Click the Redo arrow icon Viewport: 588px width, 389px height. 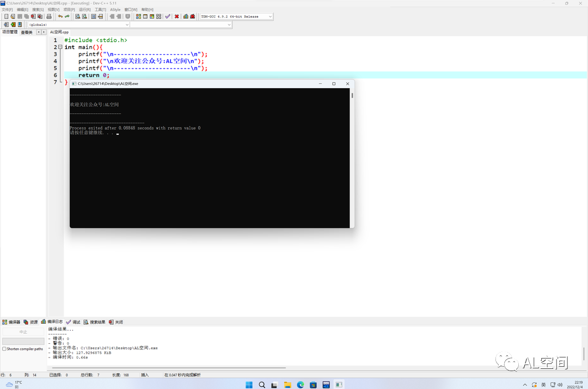point(67,16)
